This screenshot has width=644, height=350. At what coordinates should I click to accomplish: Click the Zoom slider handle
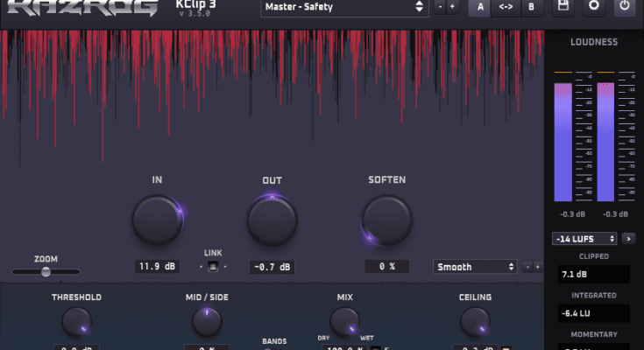pos(46,272)
